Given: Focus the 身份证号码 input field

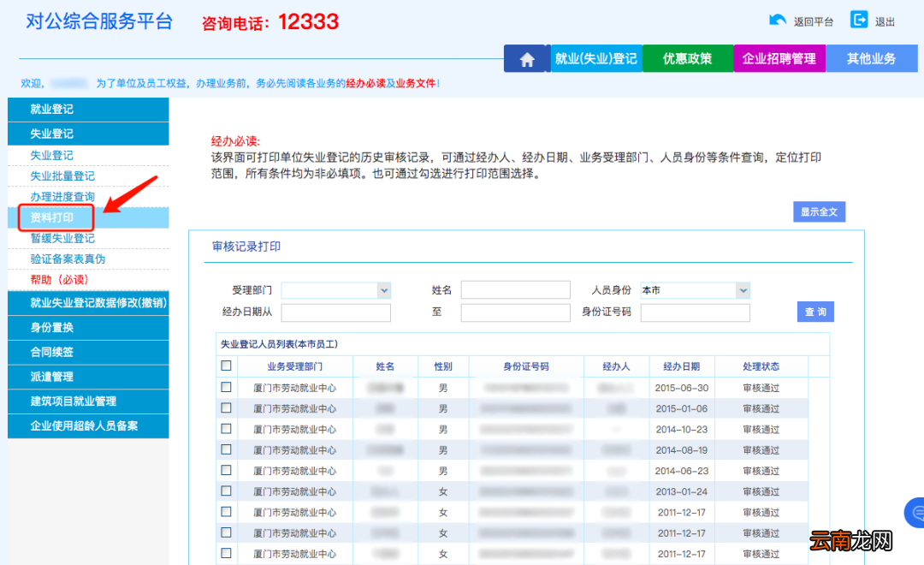Looking at the screenshot, I should 696,312.
